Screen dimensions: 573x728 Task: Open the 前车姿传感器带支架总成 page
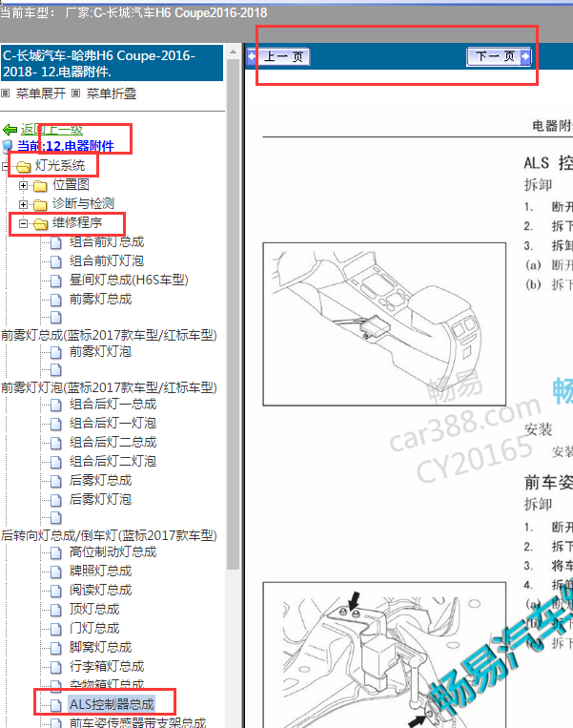pos(138,722)
